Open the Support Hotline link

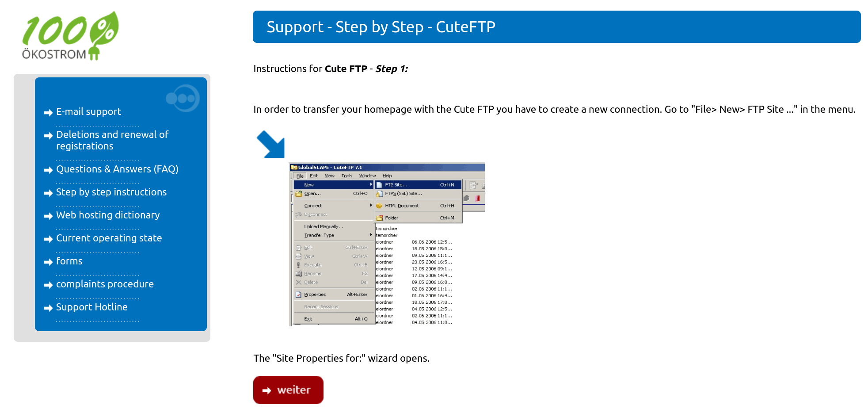(91, 307)
